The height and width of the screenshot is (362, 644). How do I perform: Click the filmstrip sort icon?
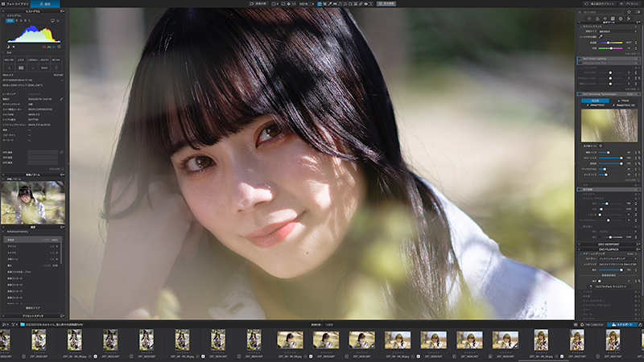(x=6, y=324)
